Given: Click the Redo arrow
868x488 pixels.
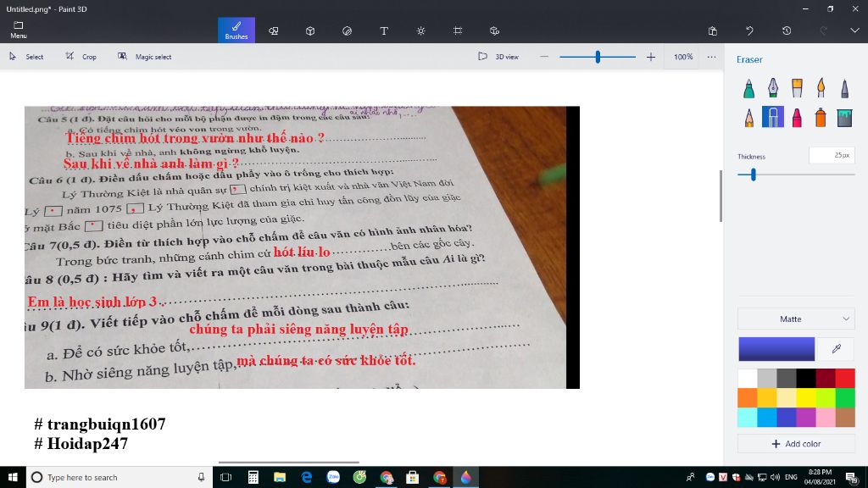Looking at the screenshot, I should tap(824, 31).
